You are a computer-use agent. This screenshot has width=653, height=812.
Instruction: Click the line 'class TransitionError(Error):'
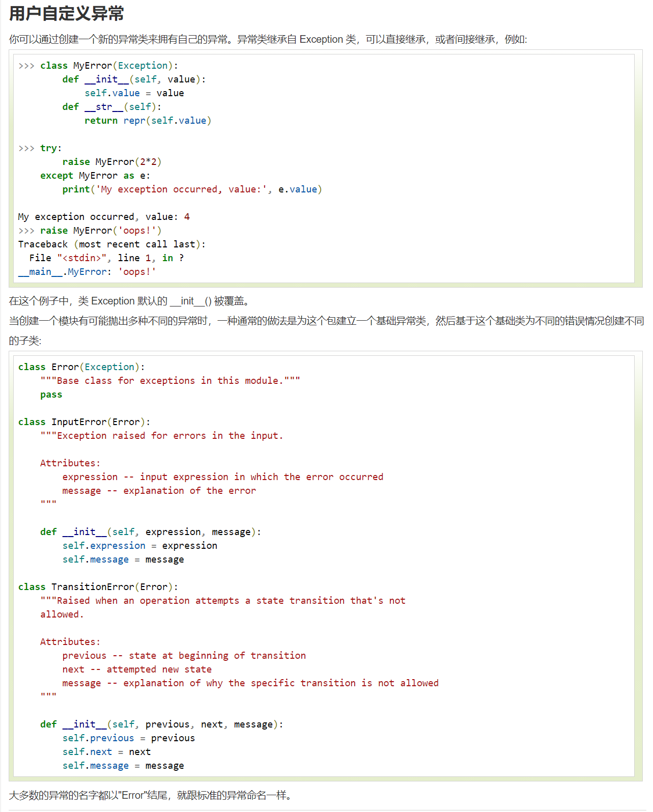[x=98, y=587]
